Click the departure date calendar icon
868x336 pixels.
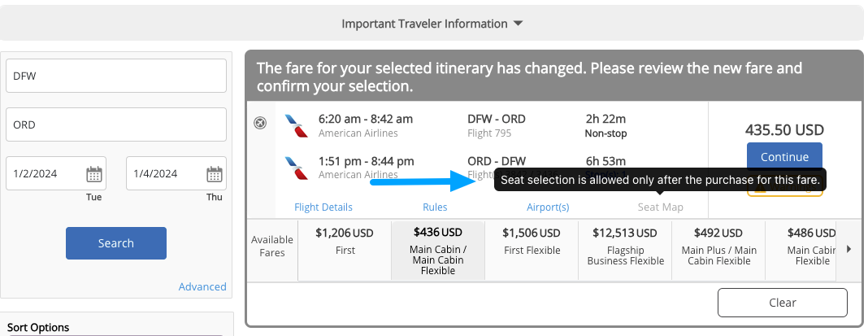(94, 173)
